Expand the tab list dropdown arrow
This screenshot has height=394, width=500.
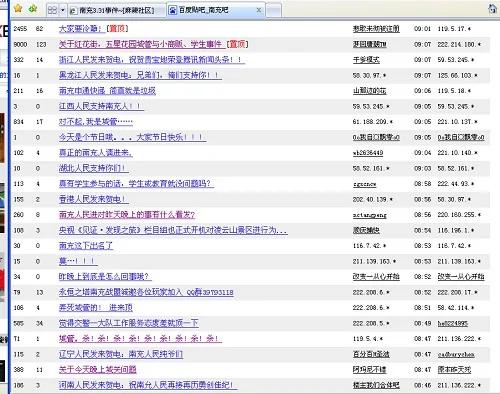tap(63, 10)
